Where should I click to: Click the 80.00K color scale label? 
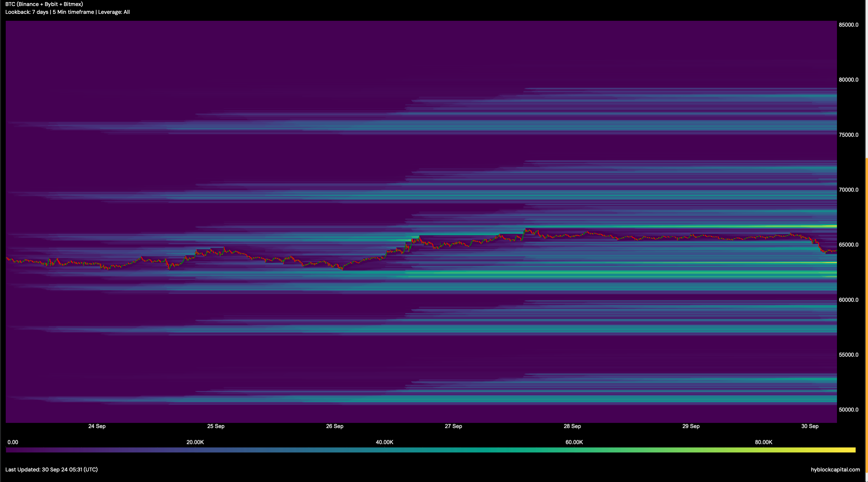[x=763, y=442]
